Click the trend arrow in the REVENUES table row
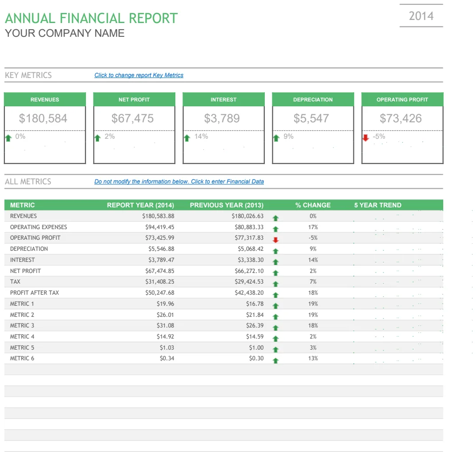The image size is (476, 452). 276,218
